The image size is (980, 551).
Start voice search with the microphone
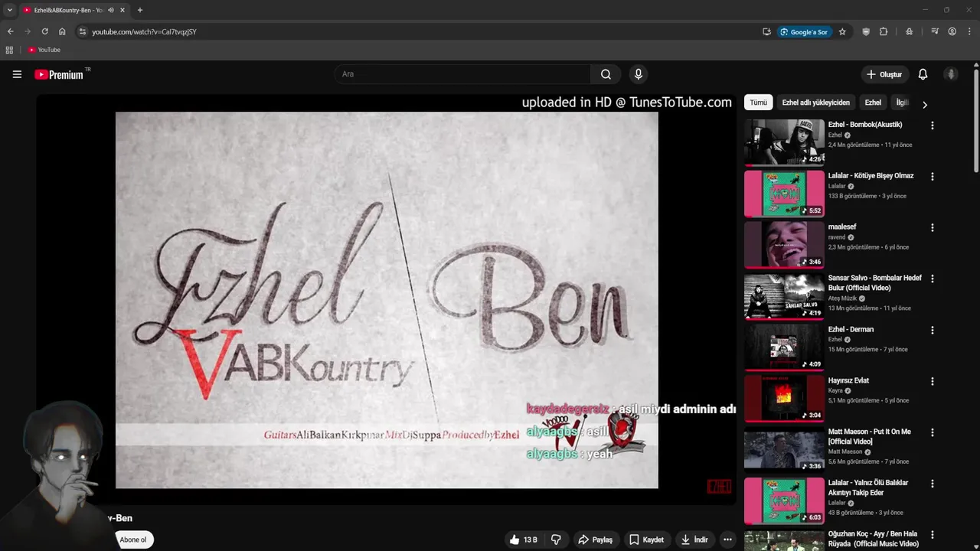tap(638, 74)
